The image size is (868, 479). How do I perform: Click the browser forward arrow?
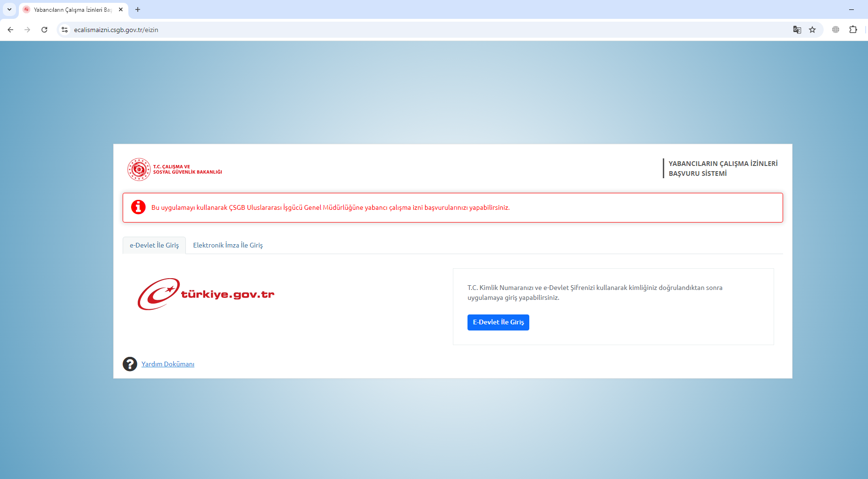(x=27, y=30)
